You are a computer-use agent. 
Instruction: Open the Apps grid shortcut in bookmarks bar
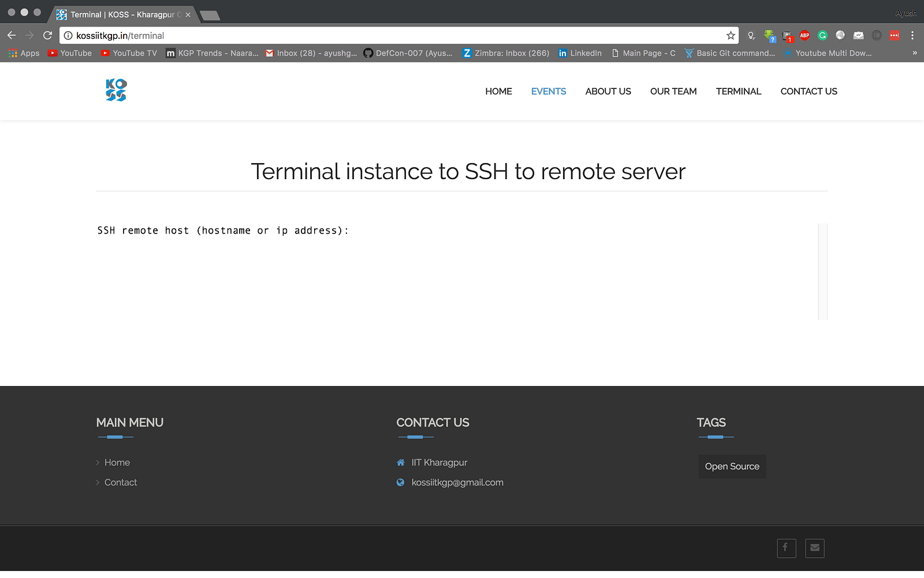pyautogui.click(x=24, y=53)
